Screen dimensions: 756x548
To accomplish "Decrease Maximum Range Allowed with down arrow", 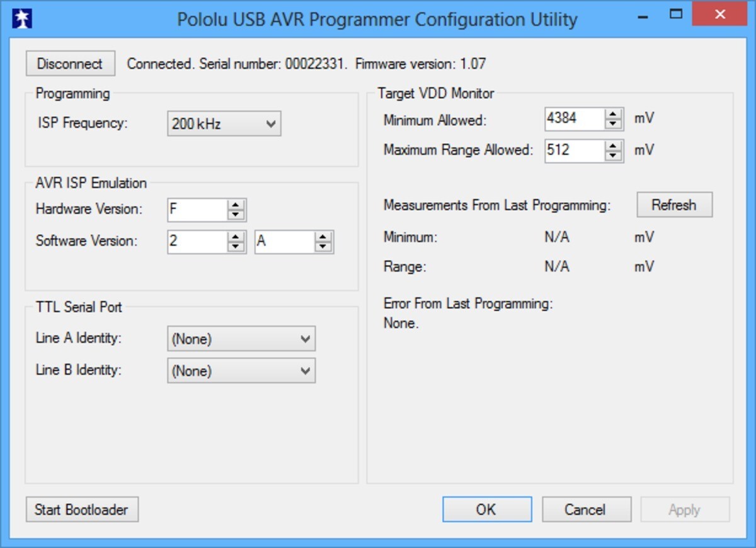I will coord(613,156).
